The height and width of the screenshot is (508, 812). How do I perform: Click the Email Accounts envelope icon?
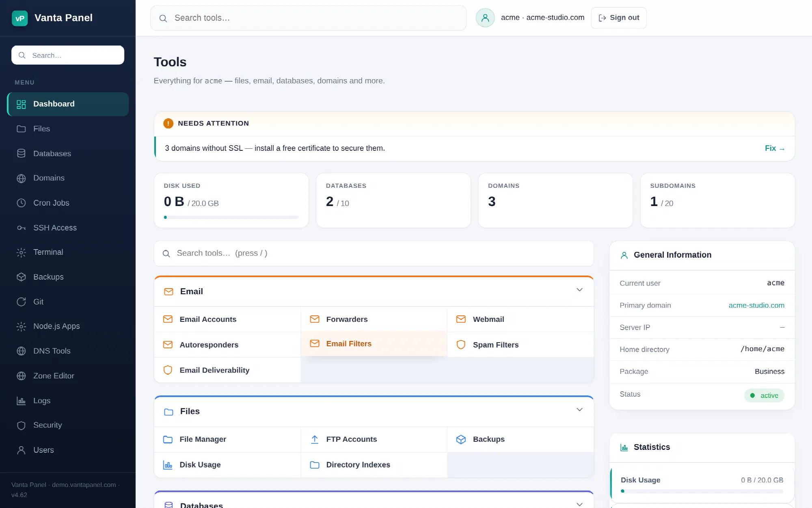(168, 319)
